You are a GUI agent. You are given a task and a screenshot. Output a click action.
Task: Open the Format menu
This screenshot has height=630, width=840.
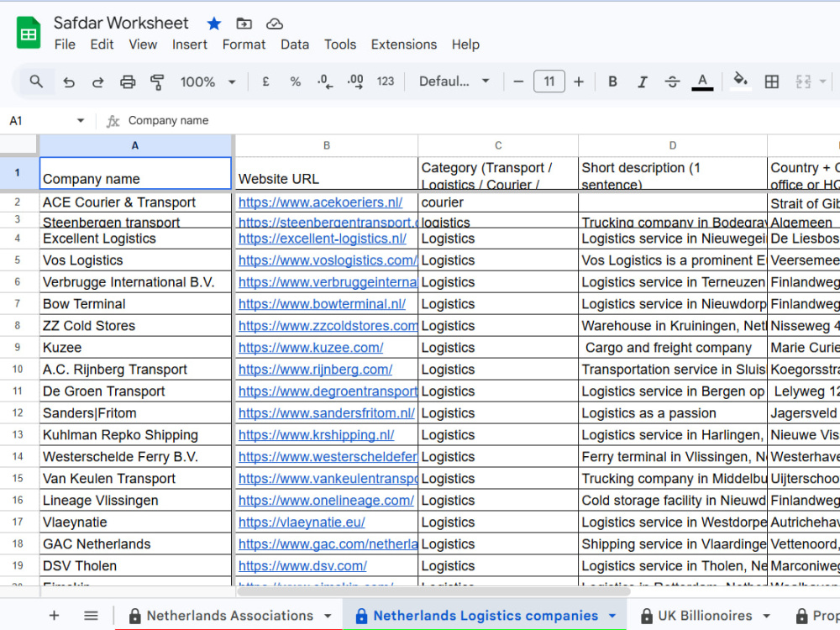point(244,45)
